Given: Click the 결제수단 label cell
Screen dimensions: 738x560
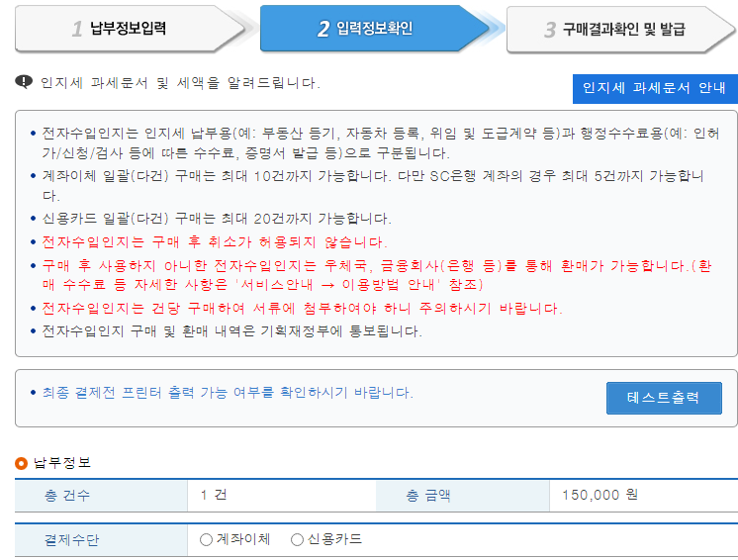Looking at the screenshot, I should [x=101, y=540].
